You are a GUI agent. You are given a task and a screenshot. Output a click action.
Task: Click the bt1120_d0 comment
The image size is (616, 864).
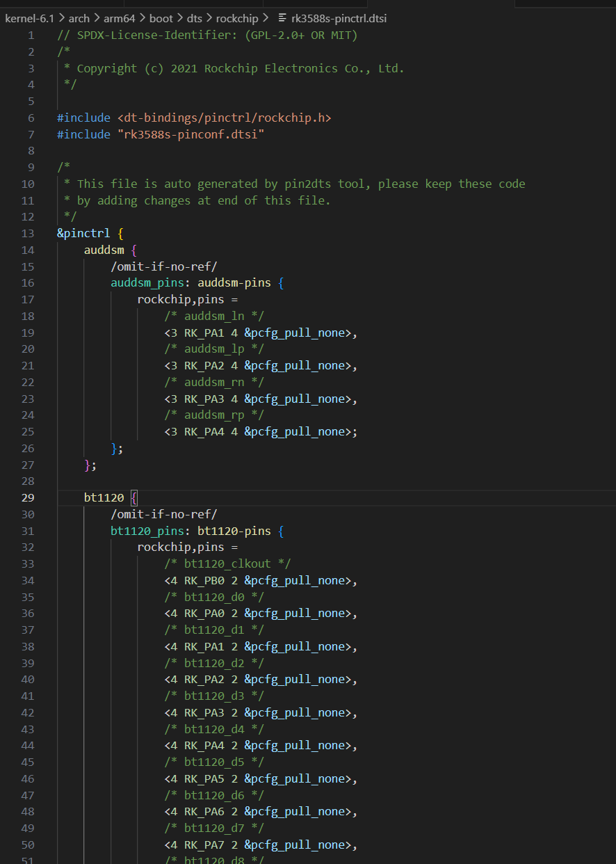pyautogui.click(x=214, y=597)
